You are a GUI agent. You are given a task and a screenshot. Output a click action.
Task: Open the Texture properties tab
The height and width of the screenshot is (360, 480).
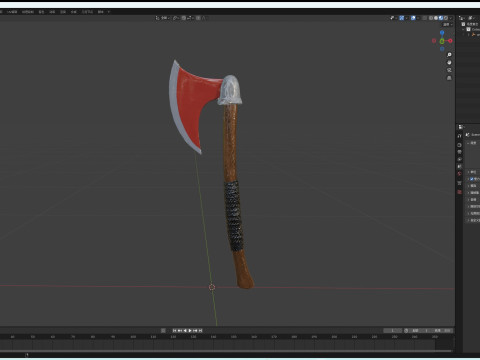coord(459,192)
